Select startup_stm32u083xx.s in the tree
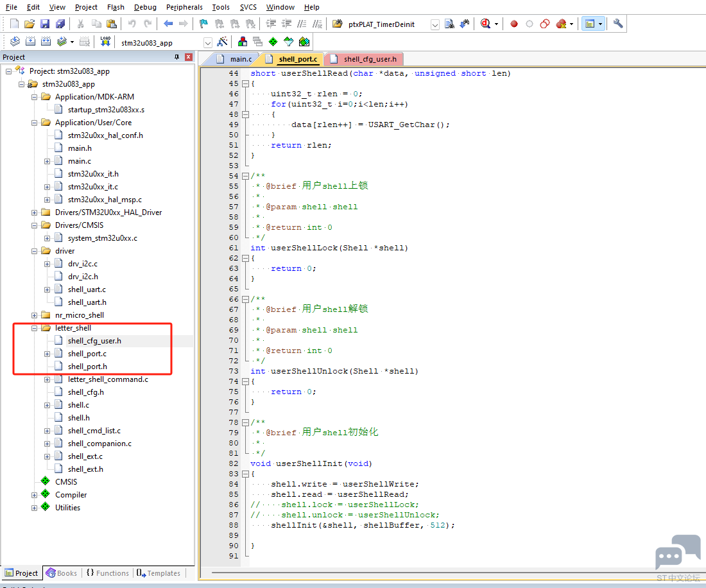 click(107, 110)
